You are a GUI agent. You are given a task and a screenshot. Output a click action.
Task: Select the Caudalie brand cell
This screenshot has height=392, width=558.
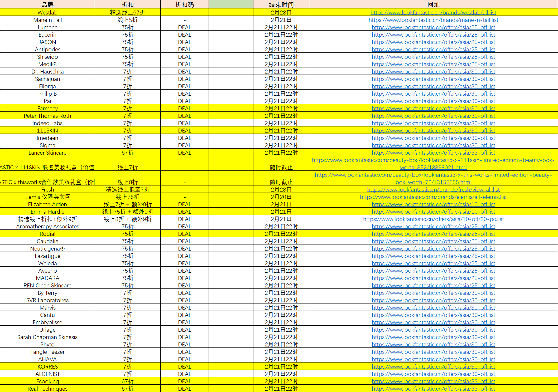tap(47, 241)
